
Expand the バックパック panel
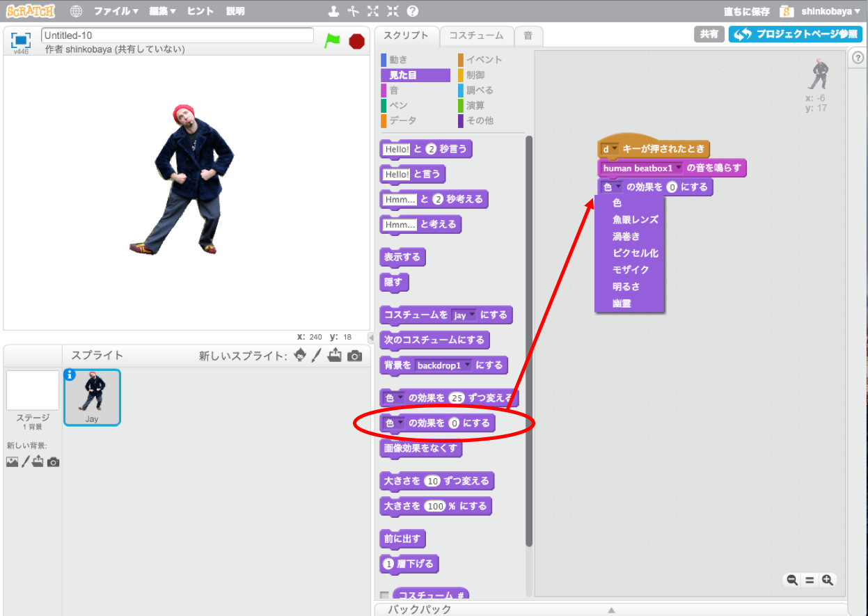click(610, 610)
